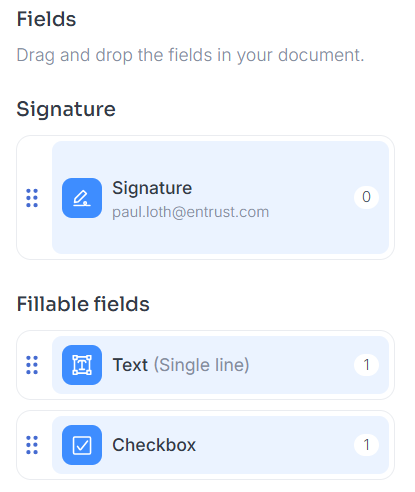Grab the drag handle beside Signature field

point(32,198)
